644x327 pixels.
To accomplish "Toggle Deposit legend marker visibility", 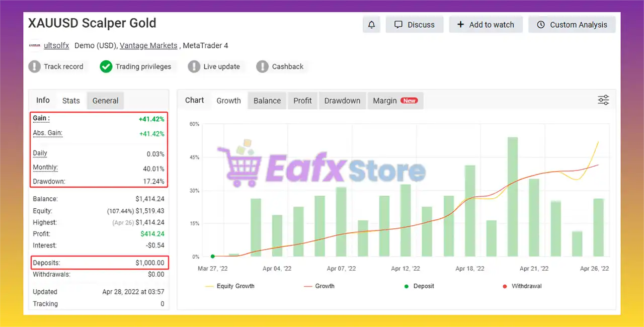I will click(x=420, y=286).
